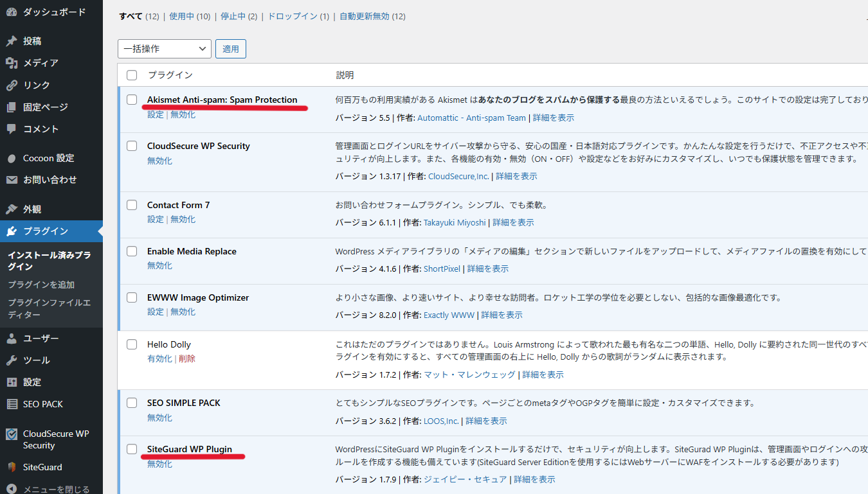868x494 pixels.
Task: Check the SEO SIMPLE PACK checkbox
Action: pyautogui.click(x=132, y=403)
